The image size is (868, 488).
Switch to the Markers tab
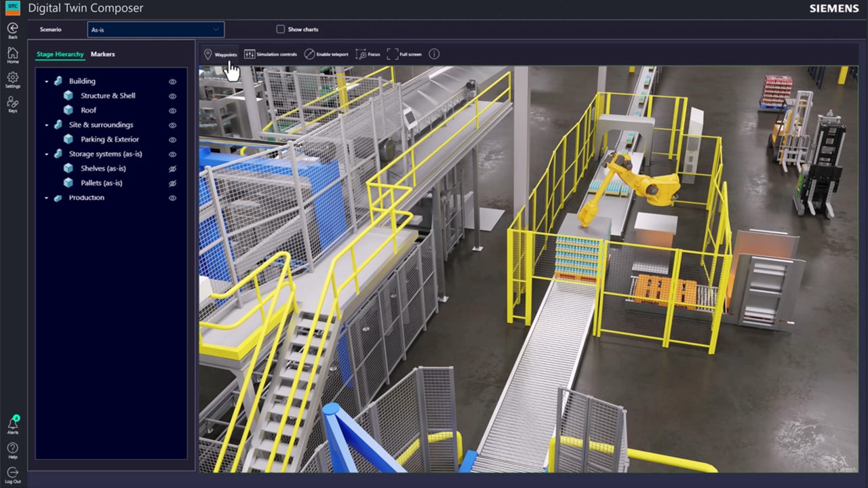tap(103, 54)
